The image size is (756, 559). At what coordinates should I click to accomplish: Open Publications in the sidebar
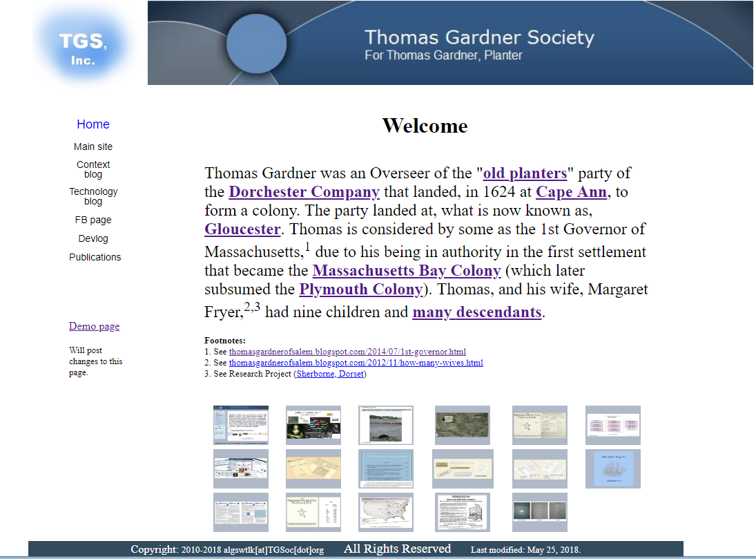click(95, 257)
